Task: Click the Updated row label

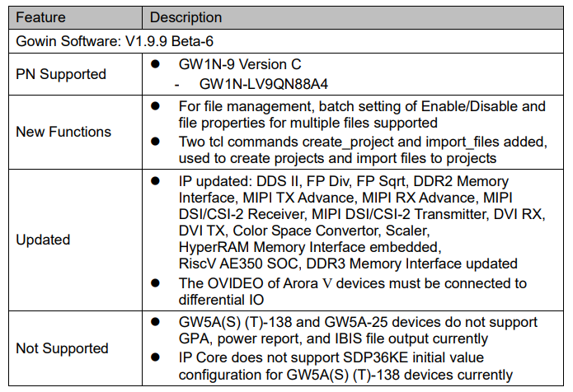Action: (43, 240)
